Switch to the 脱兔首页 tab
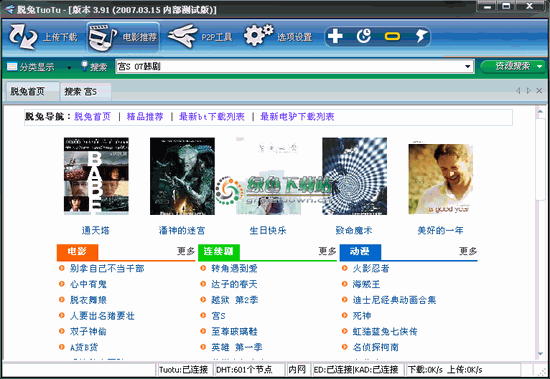Viewport: 550px width, 379px height. 32,92
